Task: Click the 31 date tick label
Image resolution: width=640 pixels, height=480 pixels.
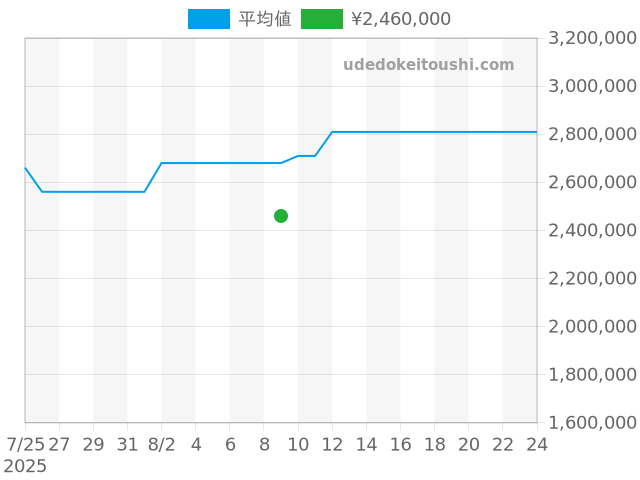Action: click(x=127, y=444)
